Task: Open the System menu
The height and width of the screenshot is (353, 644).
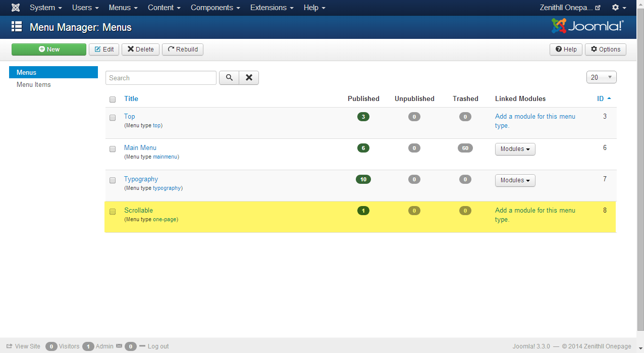Action: point(46,8)
